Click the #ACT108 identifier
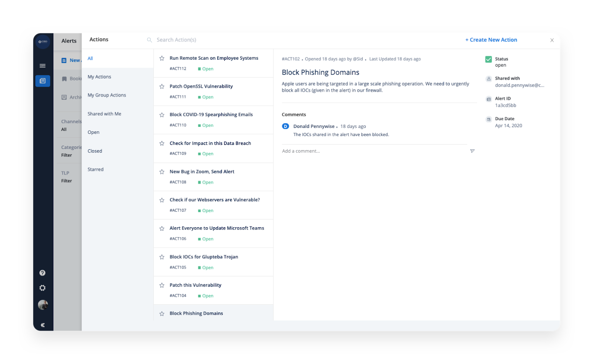Image resolution: width=593 pixels, height=364 pixels. [x=178, y=182]
